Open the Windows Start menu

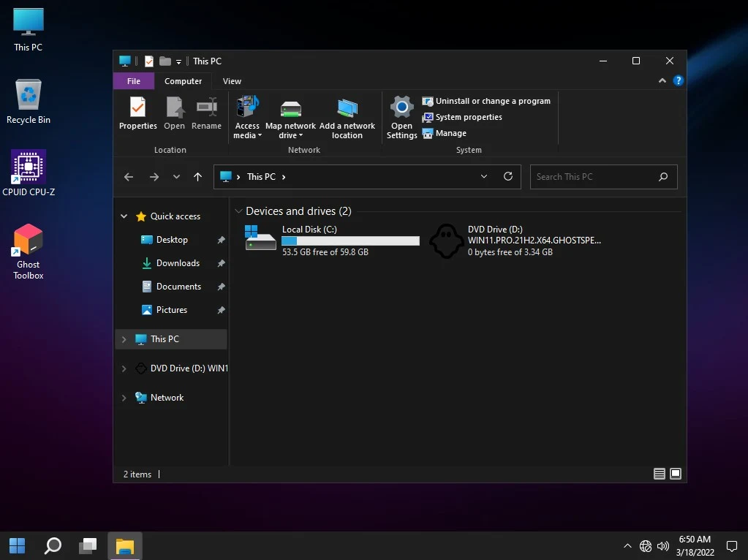point(17,545)
